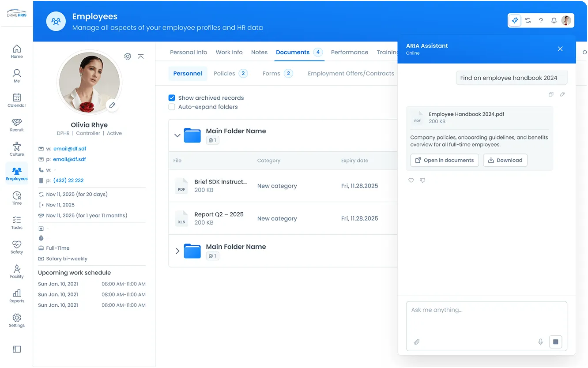588x368 pixels.
Task: Open the Culture module
Action: [x=17, y=149]
